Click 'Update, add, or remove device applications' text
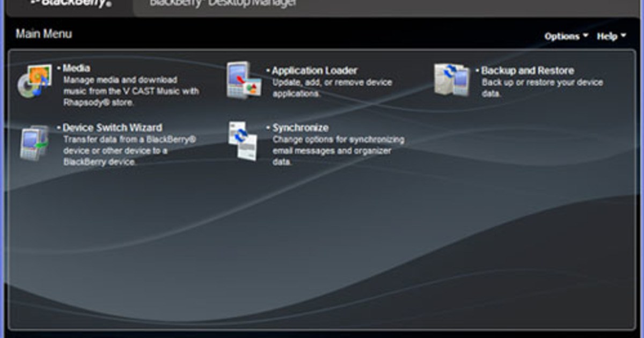This screenshot has height=338, width=644. click(332, 88)
